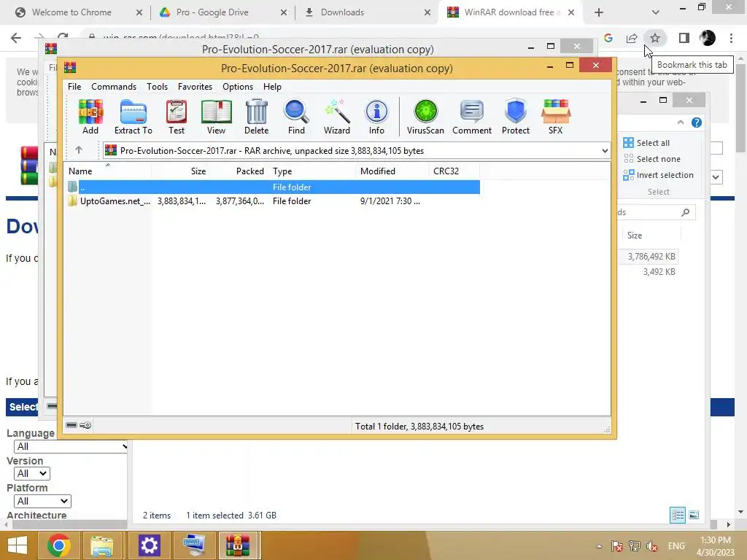Sort by Type column header
This screenshot has width=747, height=560.
(311, 171)
